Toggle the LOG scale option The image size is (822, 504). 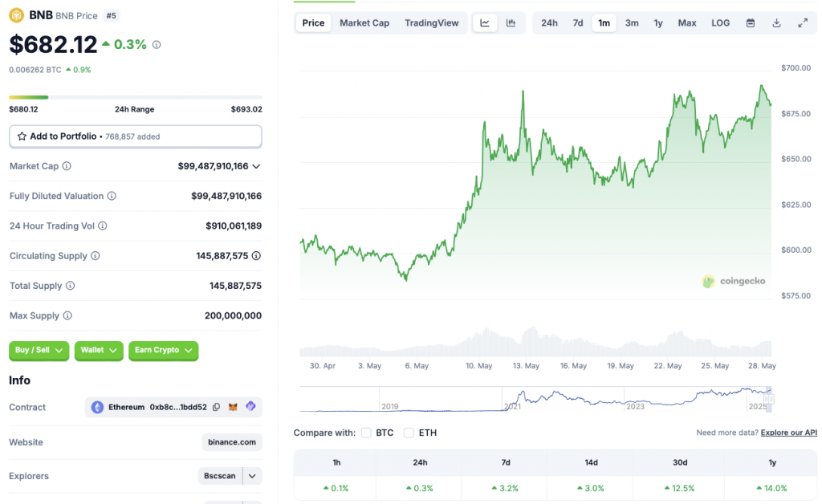click(x=720, y=23)
